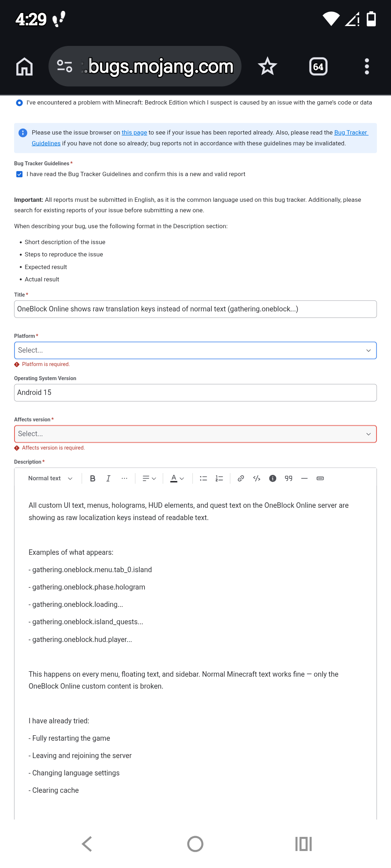Open the Affects version select dropdown
Screen dimensions: 391x868
click(x=195, y=434)
